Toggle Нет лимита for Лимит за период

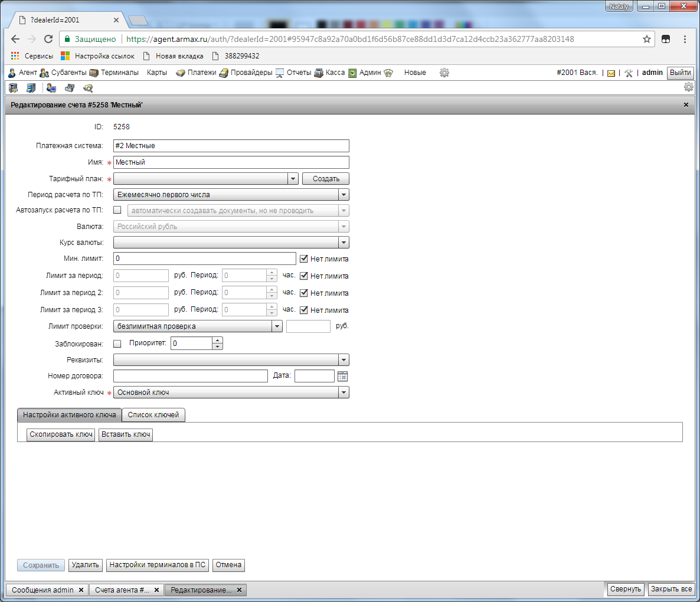click(303, 276)
